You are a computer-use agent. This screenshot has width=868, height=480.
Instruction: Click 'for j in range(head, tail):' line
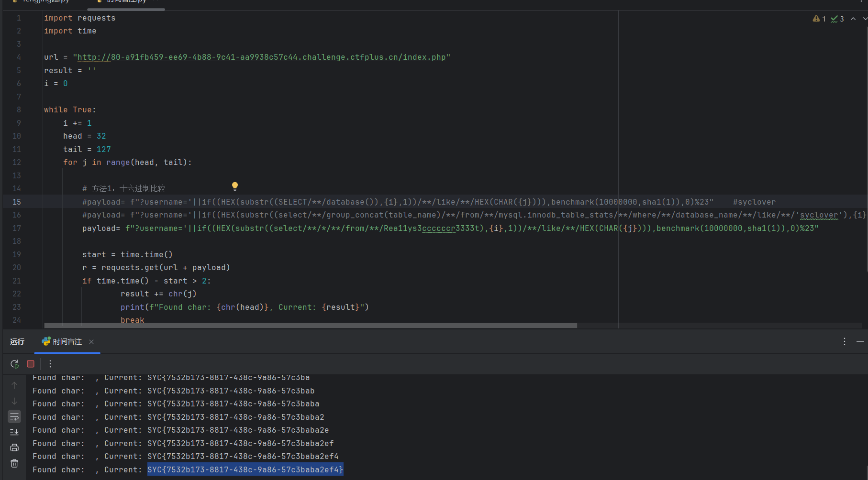[127, 163]
